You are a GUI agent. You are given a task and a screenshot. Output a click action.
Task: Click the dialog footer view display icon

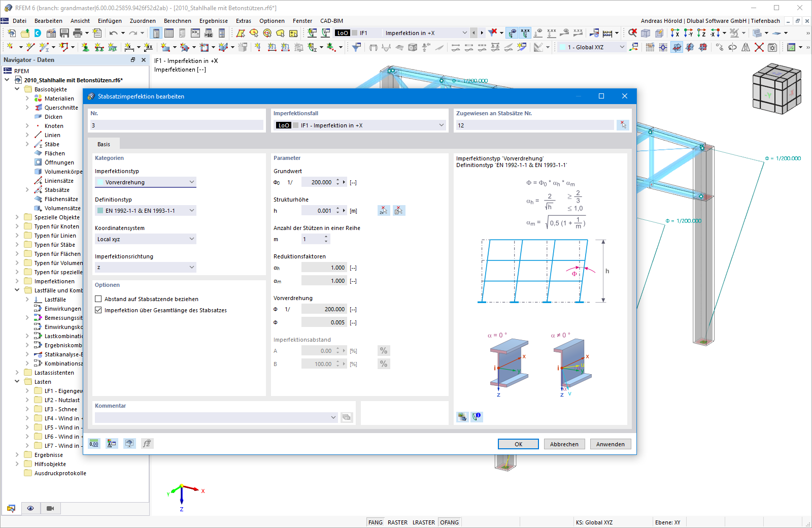129,443
